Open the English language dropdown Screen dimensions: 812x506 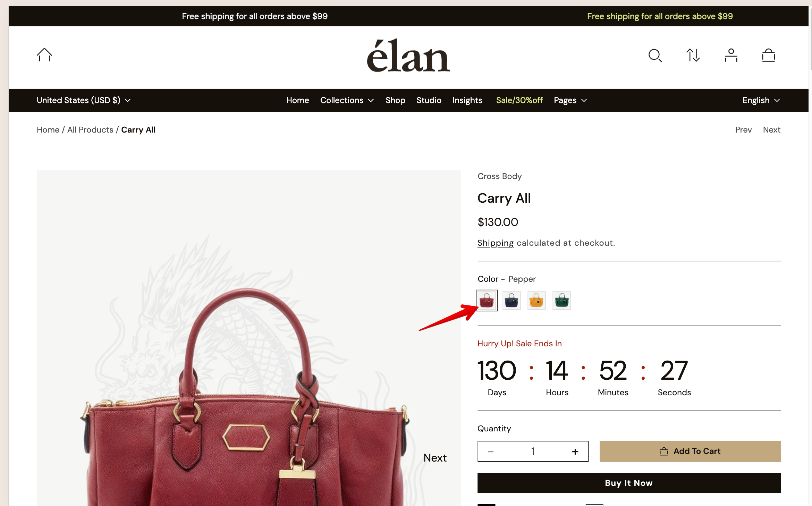[761, 100]
